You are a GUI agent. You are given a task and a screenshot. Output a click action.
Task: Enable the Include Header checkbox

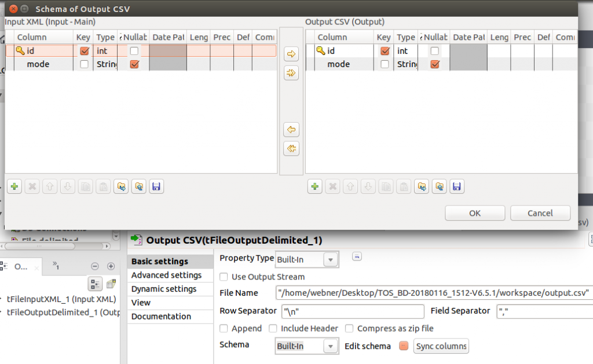coord(273,329)
